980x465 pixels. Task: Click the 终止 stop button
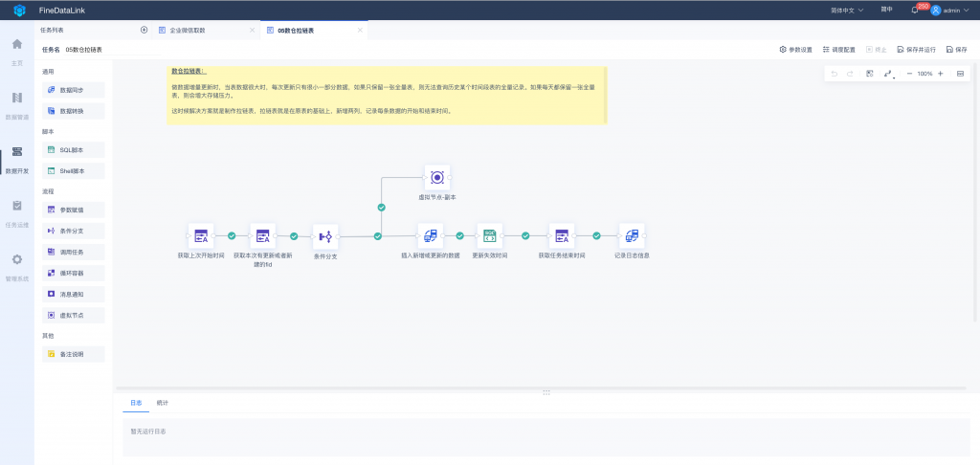[x=877, y=50]
